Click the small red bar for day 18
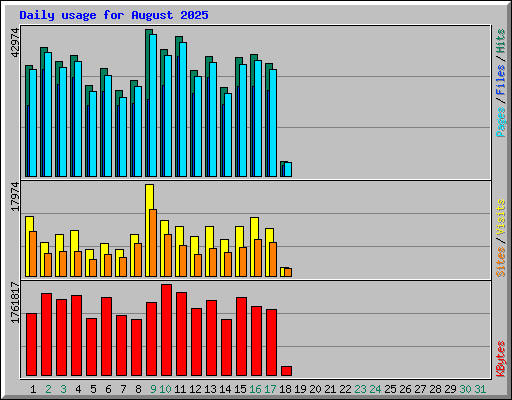Image resolution: width=512 pixels, height=400 pixels. (286, 371)
